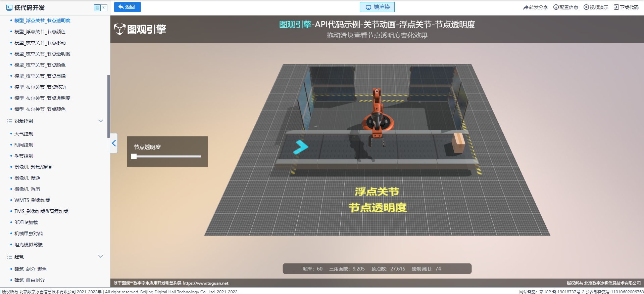Viewport: 644px width, 294px height.
Task: Open 配置信息 info icon
Action: [x=556, y=7]
